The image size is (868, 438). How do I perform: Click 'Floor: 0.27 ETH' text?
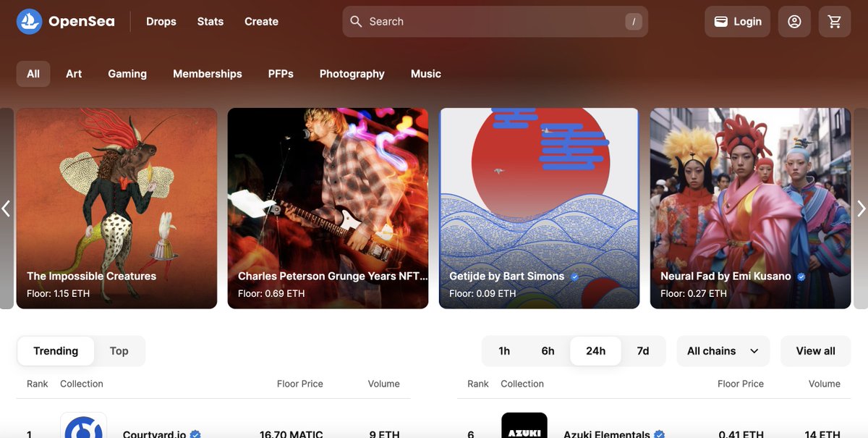694,294
